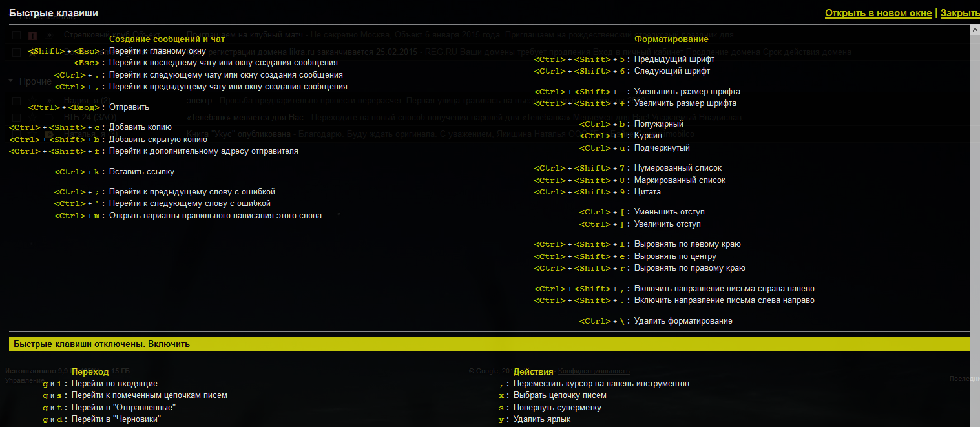Click the vertical scrollbar track on the right
The height and width of the screenshot is (427, 980).
[975, 194]
